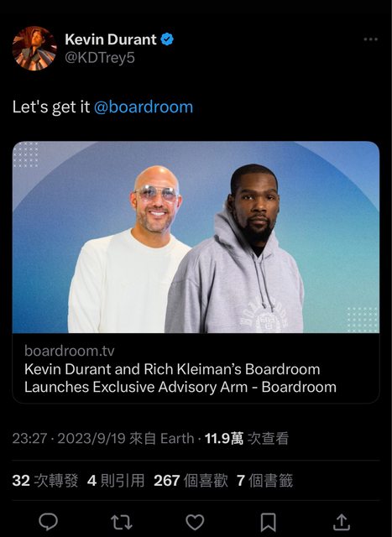The image size is (392, 537).
Task: View the 267 likes list
Action: click(x=191, y=481)
